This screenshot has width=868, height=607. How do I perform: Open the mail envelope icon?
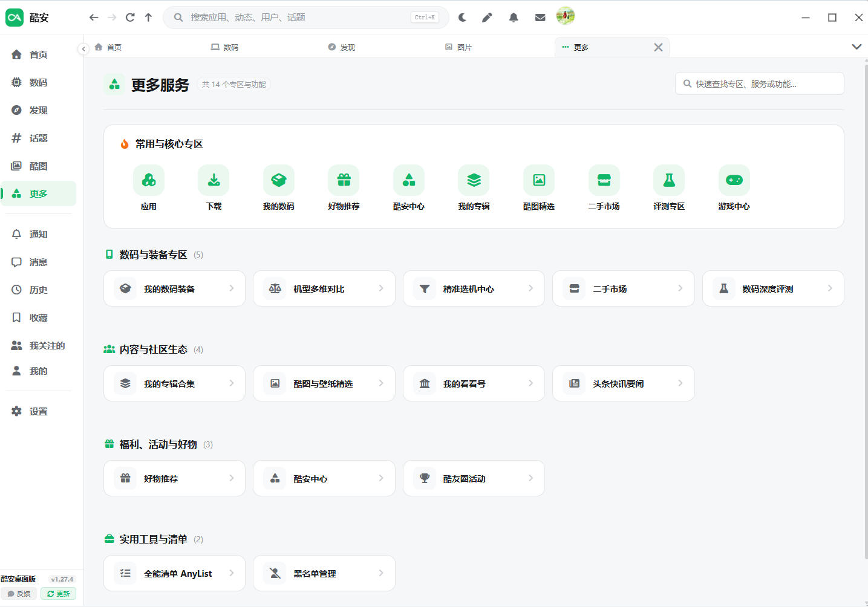click(540, 18)
